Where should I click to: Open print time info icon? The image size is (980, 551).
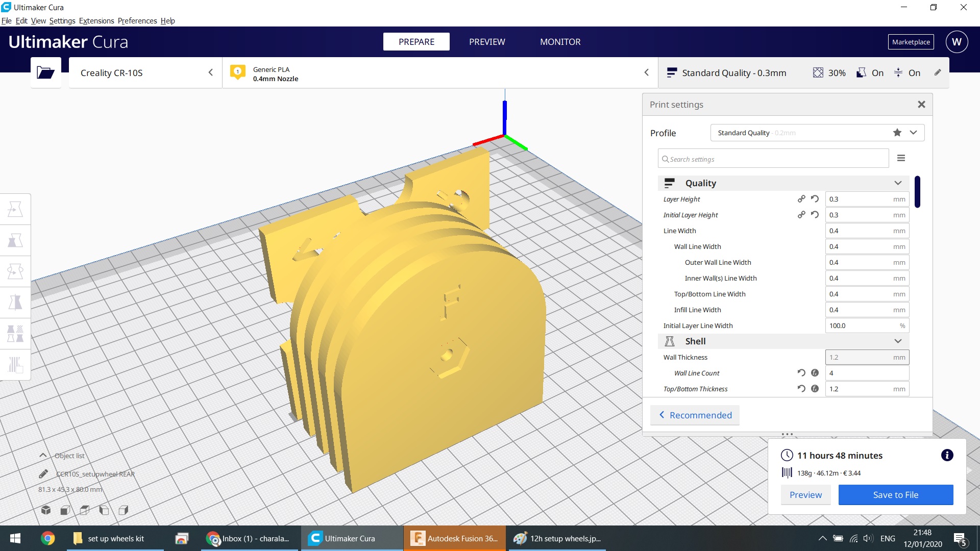[947, 455]
